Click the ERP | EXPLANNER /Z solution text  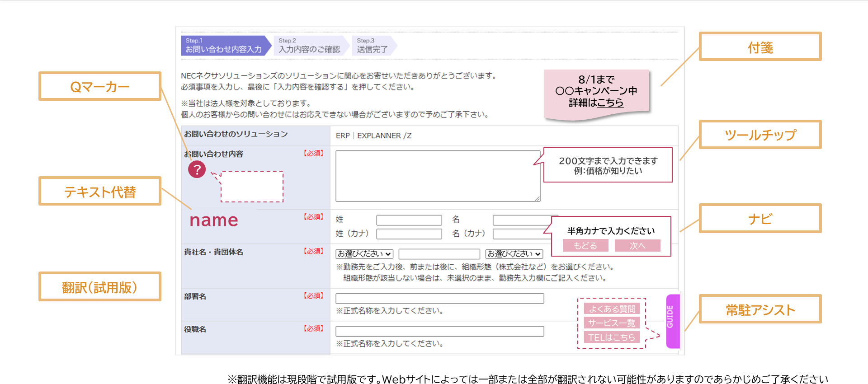[373, 136]
